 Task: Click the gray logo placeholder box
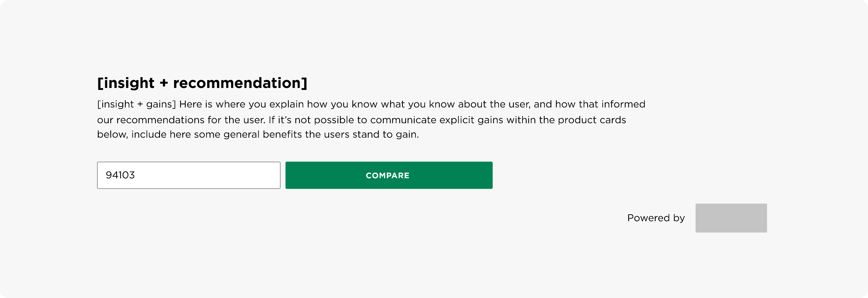pyautogui.click(x=731, y=218)
